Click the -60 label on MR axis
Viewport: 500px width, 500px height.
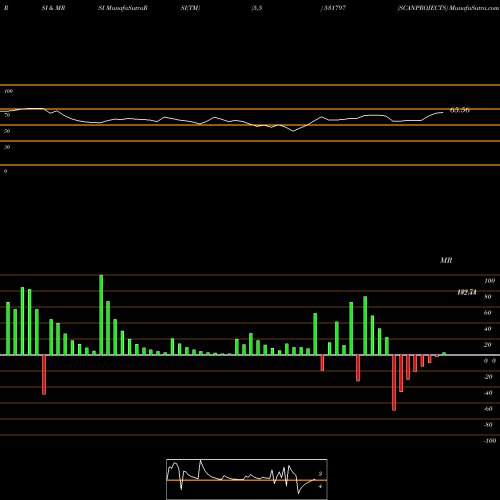tap(488, 409)
